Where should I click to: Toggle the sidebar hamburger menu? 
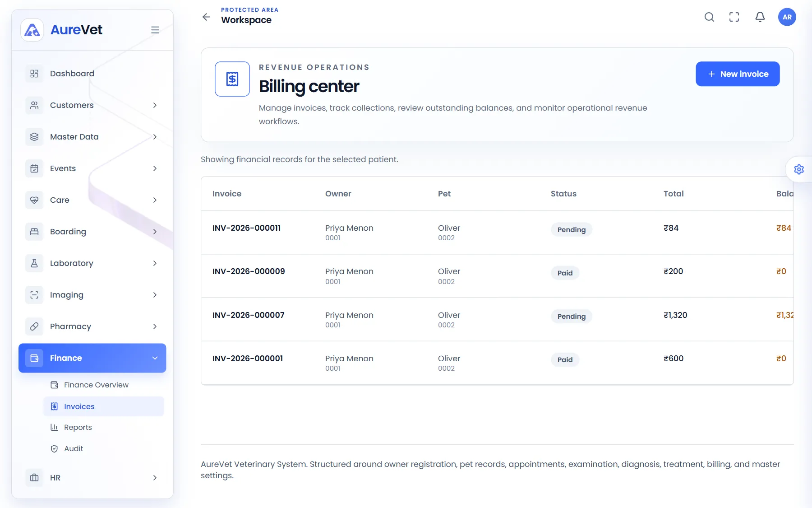(155, 30)
